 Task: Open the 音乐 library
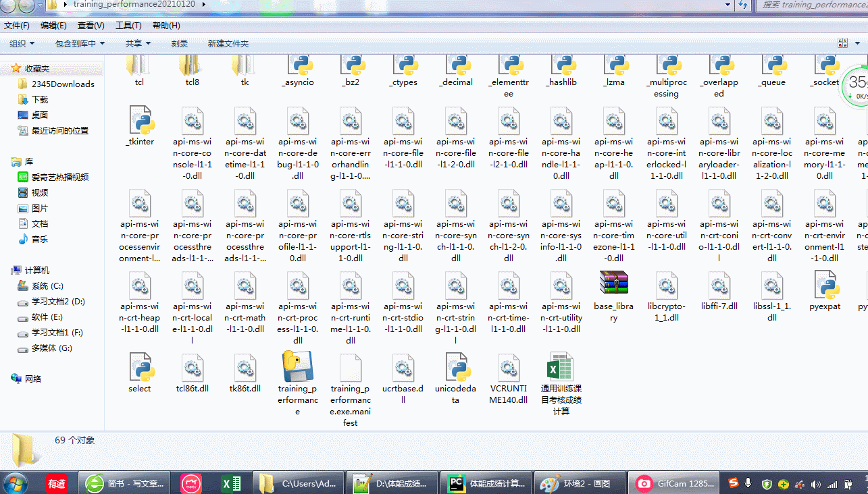pyautogui.click(x=40, y=239)
